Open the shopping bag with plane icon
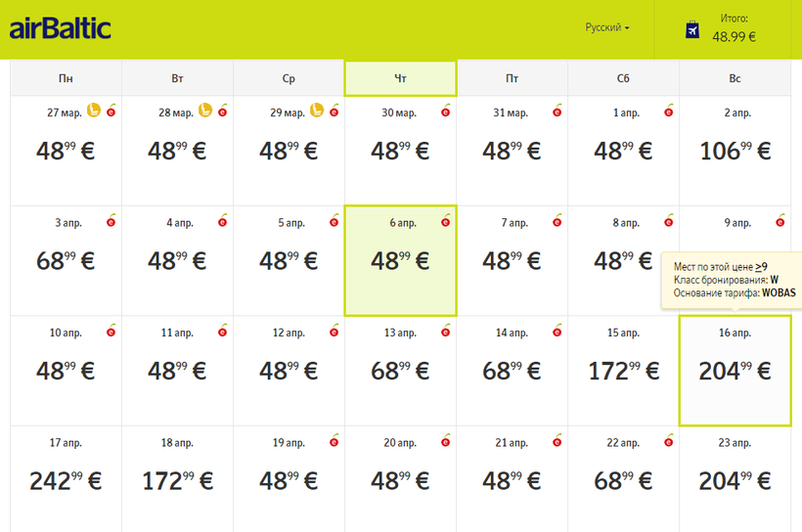Image resolution: width=802 pixels, height=532 pixels. click(x=692, y=29)
